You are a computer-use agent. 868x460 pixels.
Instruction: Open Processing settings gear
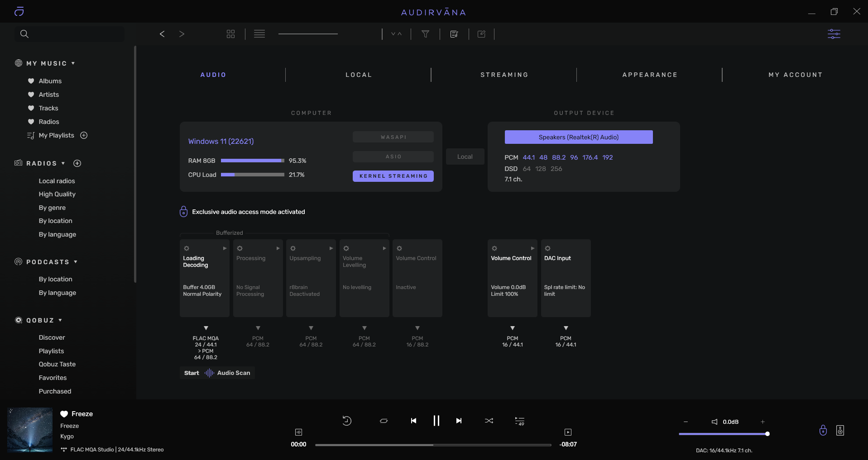coord(240,248)
